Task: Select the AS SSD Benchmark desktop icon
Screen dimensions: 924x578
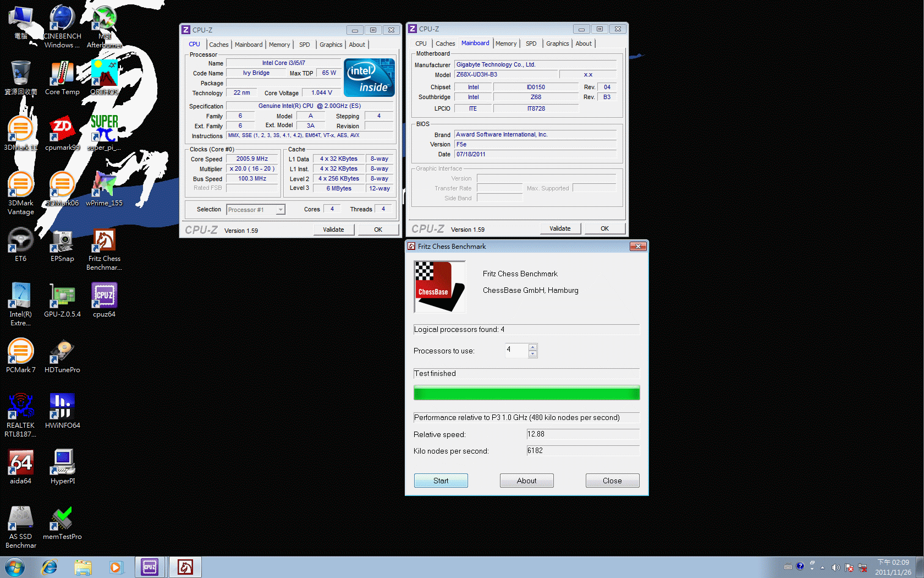Action: pos(20,527)
